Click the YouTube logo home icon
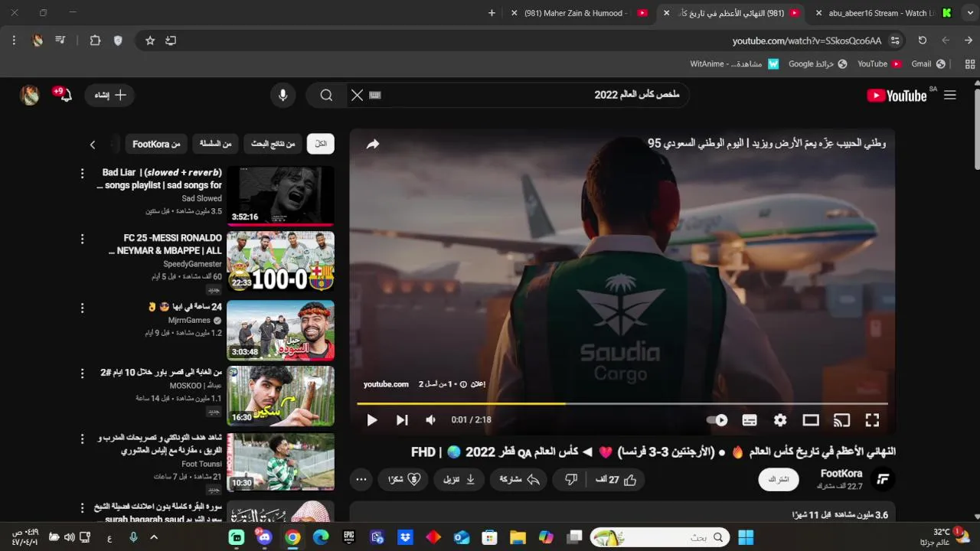This screenshot has height=551, width=980. pos(897,95)
